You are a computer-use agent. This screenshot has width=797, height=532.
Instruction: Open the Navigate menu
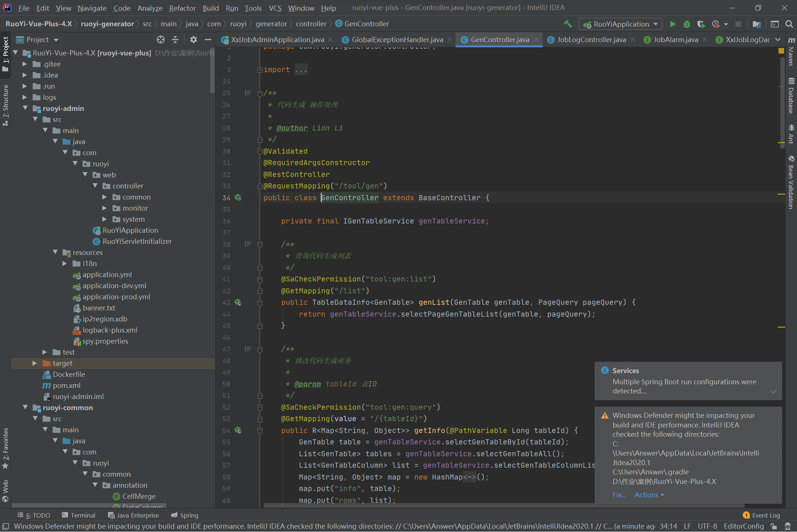pyautogui.click(x=92, y=8)
